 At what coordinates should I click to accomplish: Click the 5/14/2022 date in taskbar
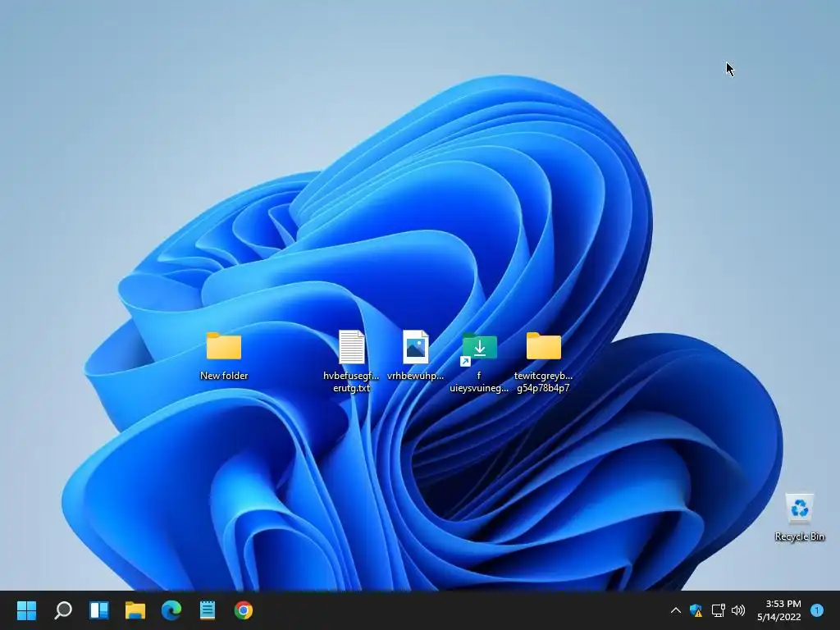point(779,617)
